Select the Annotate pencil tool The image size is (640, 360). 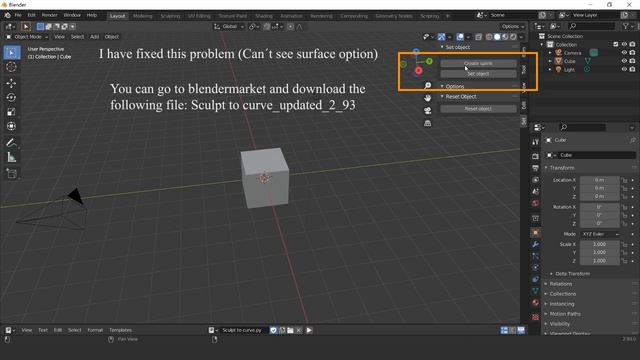[x=11, y=142]
